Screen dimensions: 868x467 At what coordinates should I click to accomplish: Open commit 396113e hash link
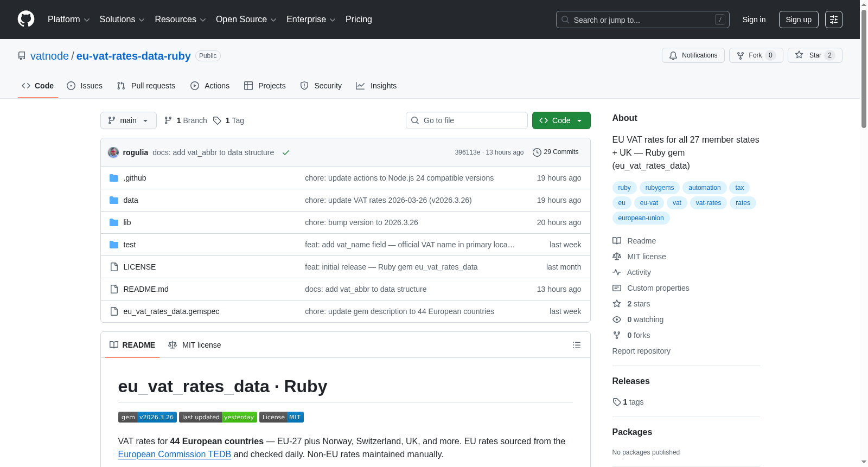pos(468,152)
